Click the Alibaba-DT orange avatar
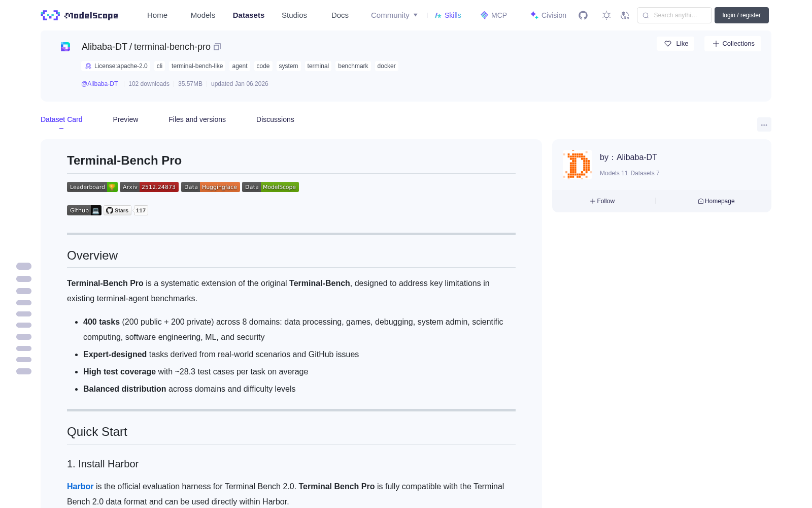This screenshot has width=812, height=508. (577, 165)
